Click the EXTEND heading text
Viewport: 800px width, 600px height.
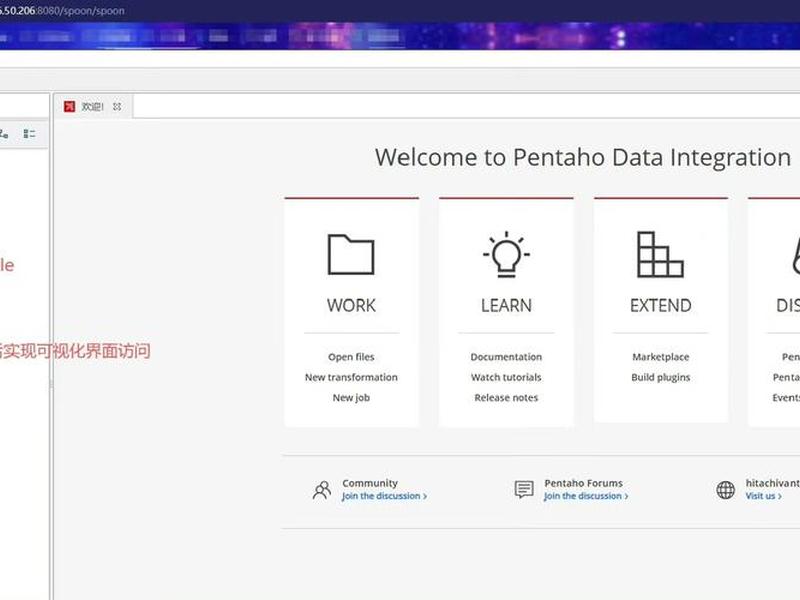coord(661,306)
